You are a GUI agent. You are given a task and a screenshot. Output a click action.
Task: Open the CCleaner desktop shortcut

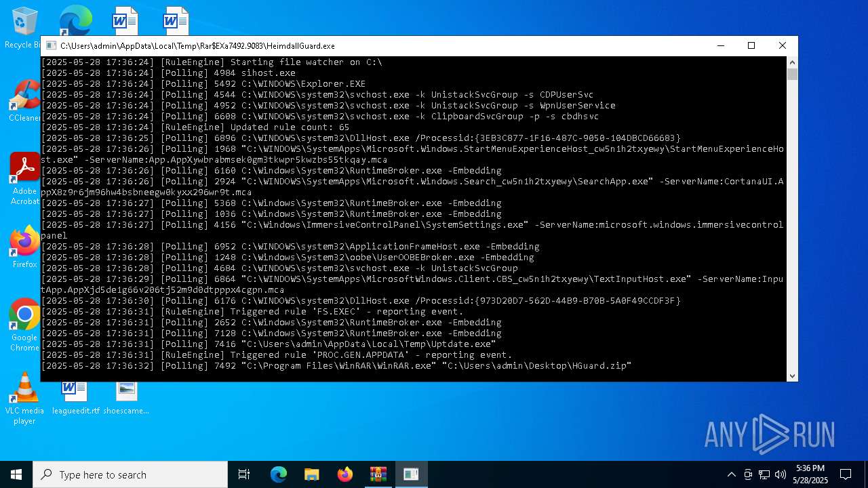pyautogui.click(x=24, y=100)
